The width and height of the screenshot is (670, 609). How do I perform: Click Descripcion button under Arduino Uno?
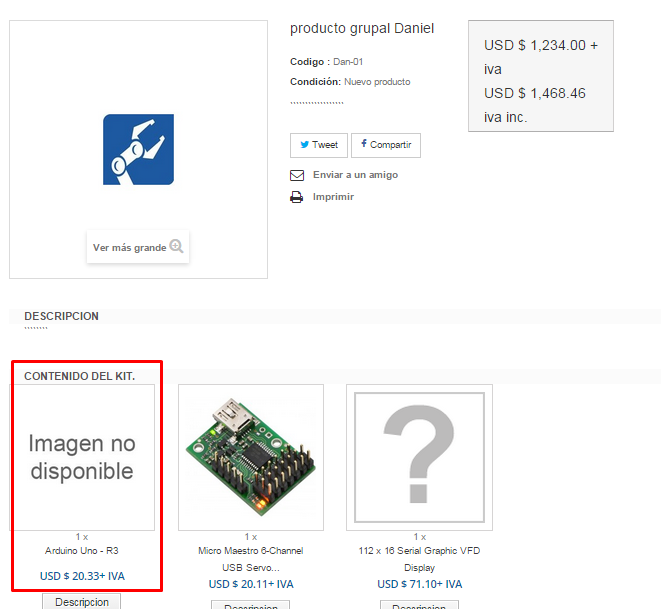(82, 601)
